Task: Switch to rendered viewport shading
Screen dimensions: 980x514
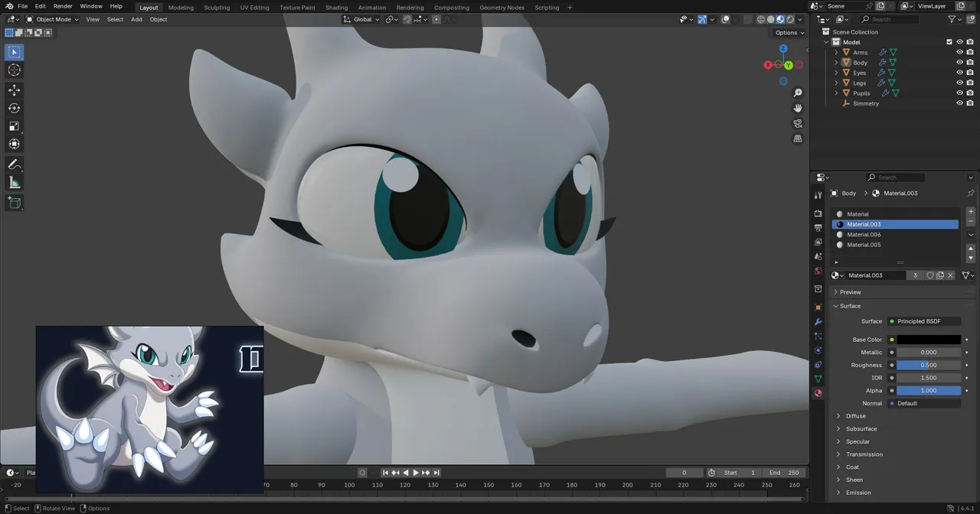Action: pyautogui.click(x=789, y=19)
